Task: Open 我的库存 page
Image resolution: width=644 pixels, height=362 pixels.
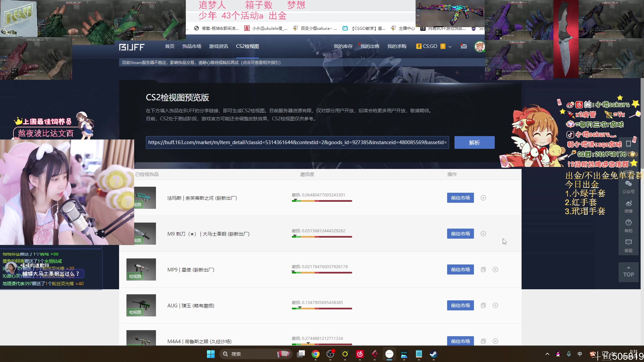Action: 343,46
